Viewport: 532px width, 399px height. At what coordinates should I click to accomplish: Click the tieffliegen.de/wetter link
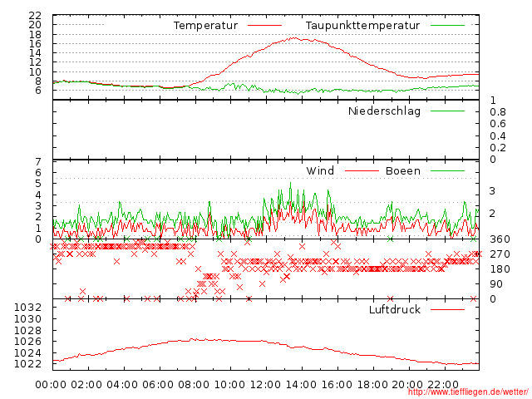pos(468,392)
